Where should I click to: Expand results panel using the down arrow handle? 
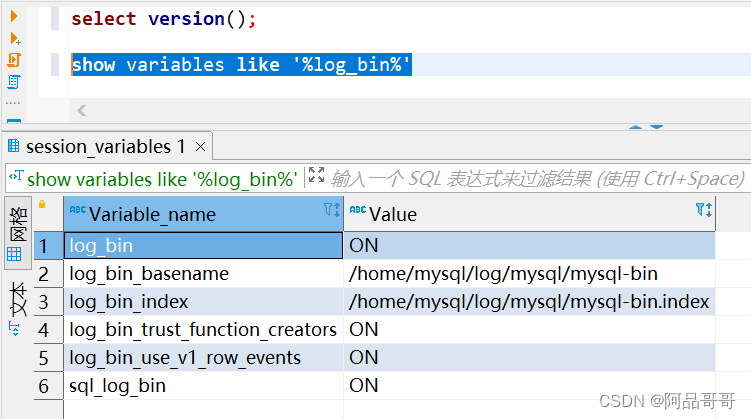click(657, 127)
